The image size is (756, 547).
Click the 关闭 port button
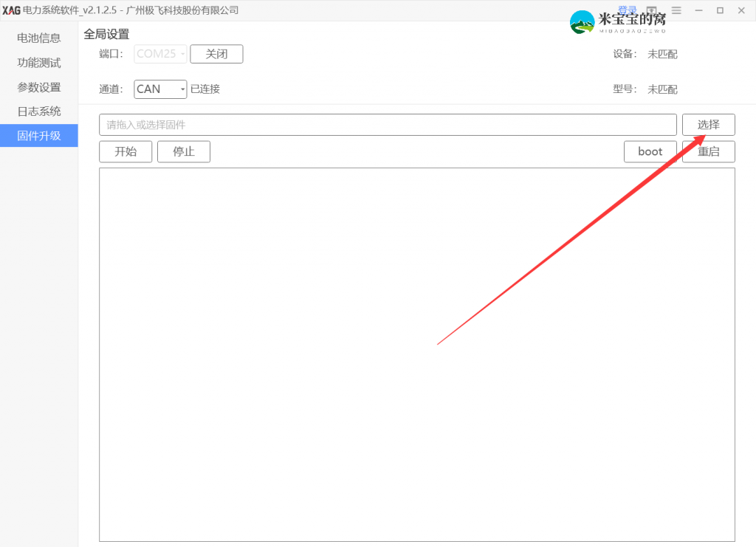point(216,54)
